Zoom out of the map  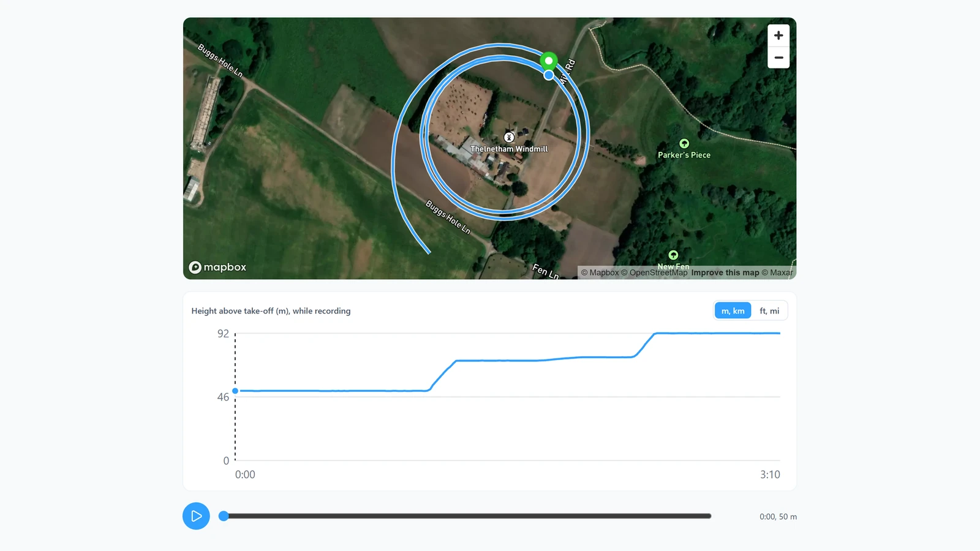778,58
